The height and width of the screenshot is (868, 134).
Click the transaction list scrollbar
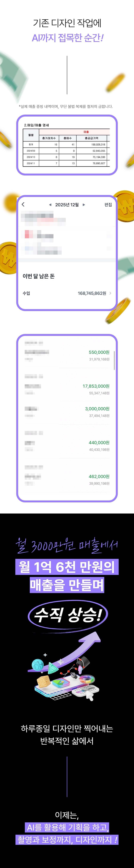(x=114, y=360)
